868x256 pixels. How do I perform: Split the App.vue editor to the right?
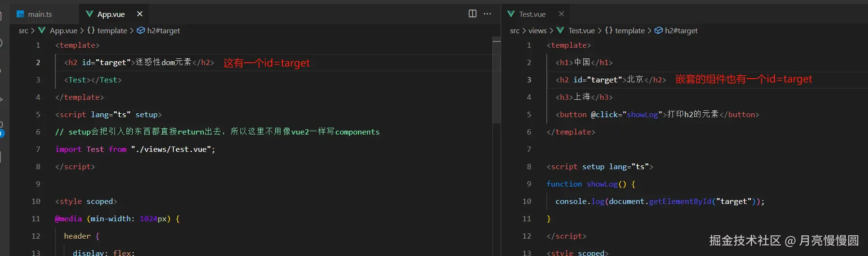tap(472, 13)
